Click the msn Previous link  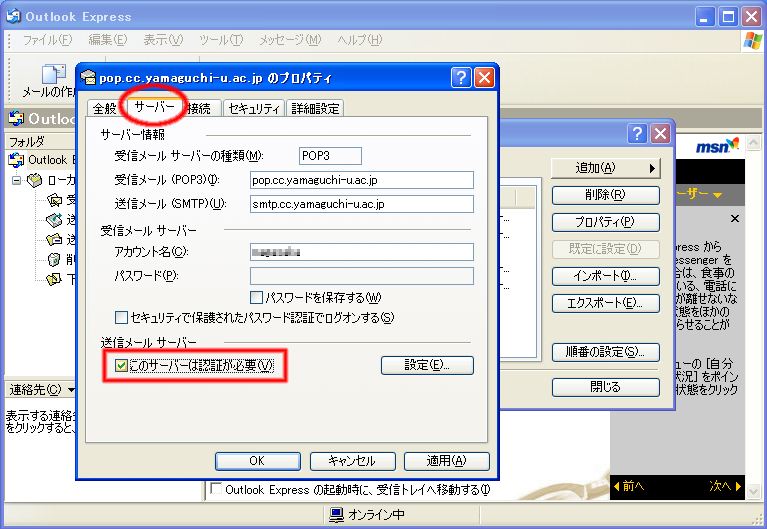(629, 486)
